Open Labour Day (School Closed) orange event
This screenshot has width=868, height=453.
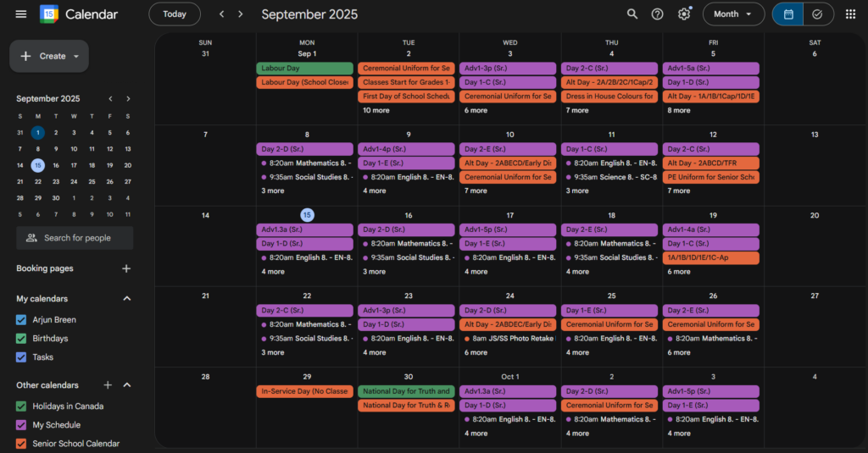tap(304, 82)
